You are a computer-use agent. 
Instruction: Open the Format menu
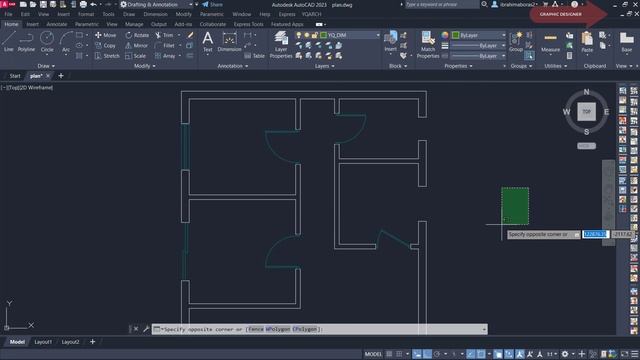pyautogui.click(x=86, y=14)
